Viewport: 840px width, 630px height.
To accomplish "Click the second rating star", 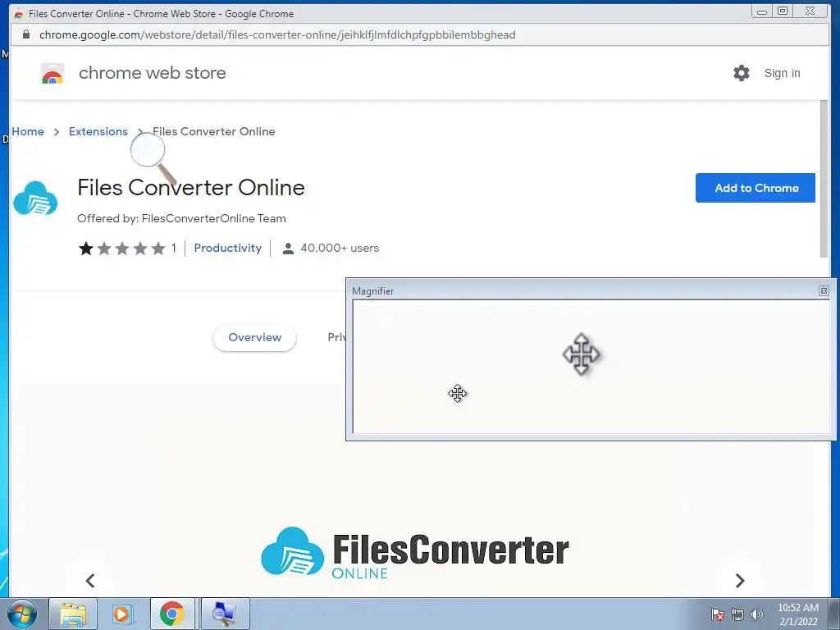I will pyautogui.click(x=104, y=248).
